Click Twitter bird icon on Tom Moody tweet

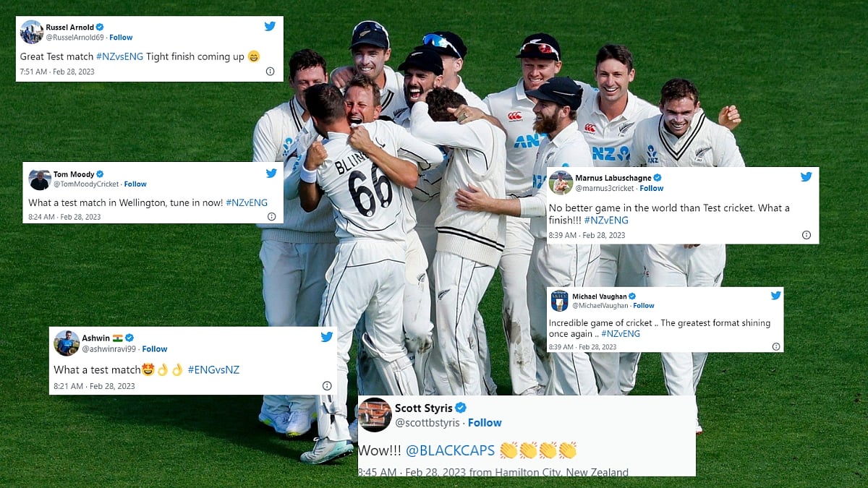pos(271,174)
